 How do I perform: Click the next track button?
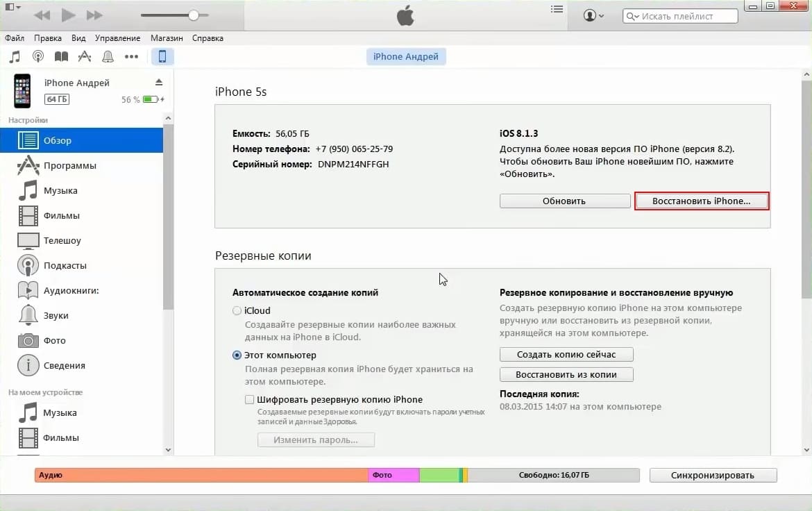pos(94,15)
